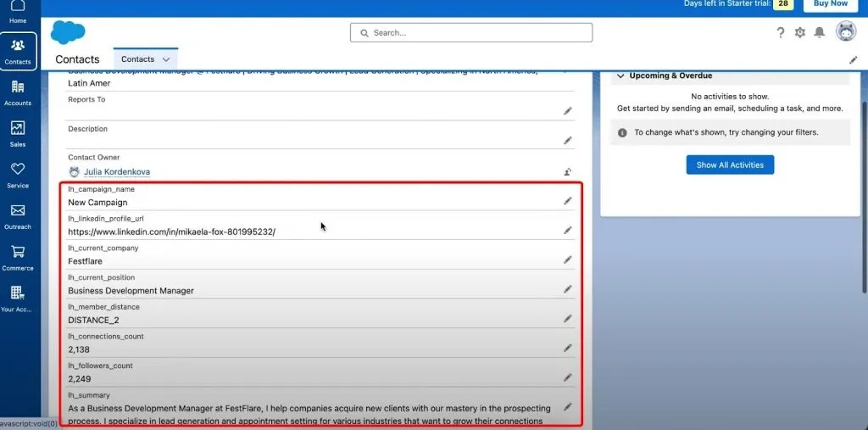Click the New Campaign value
This screenshot has height=430, width=868.
click(97, 203)
